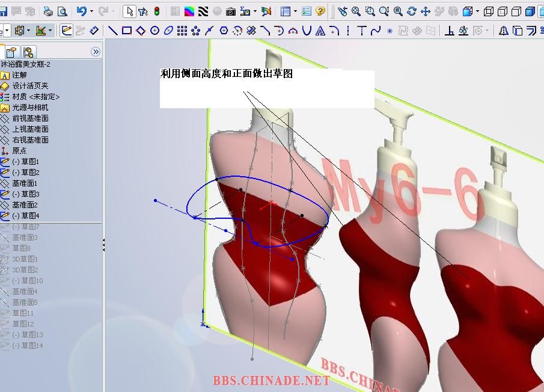The width and height of the screenshot is (544, 392).
Task: Enable Hidden Lines Removed display style
Action: click(x=516, y=12)
